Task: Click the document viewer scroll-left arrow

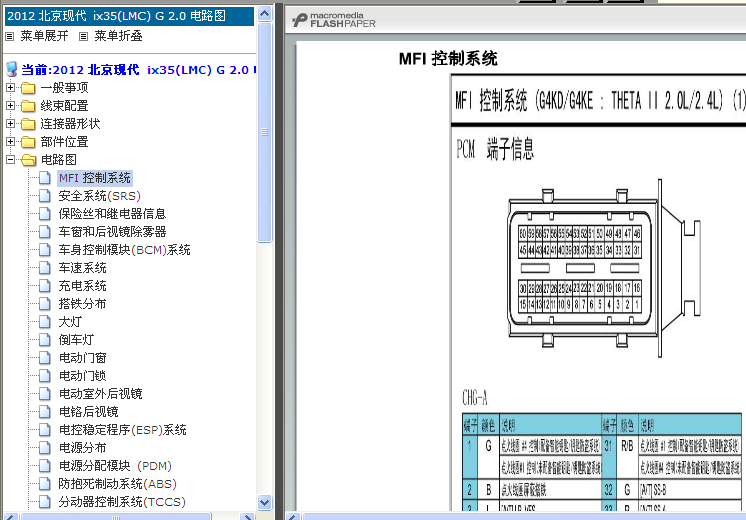Action: pyautogui.click(x=293, y=516)
